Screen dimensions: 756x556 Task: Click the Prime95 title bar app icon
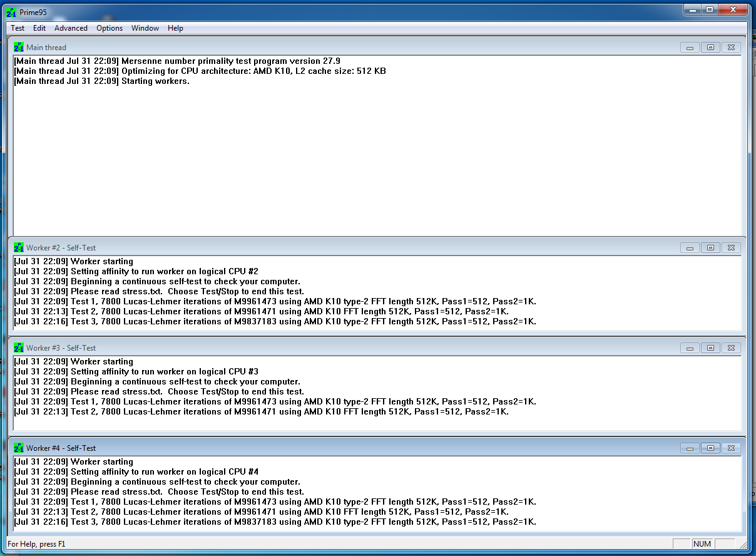click(11, 12)
